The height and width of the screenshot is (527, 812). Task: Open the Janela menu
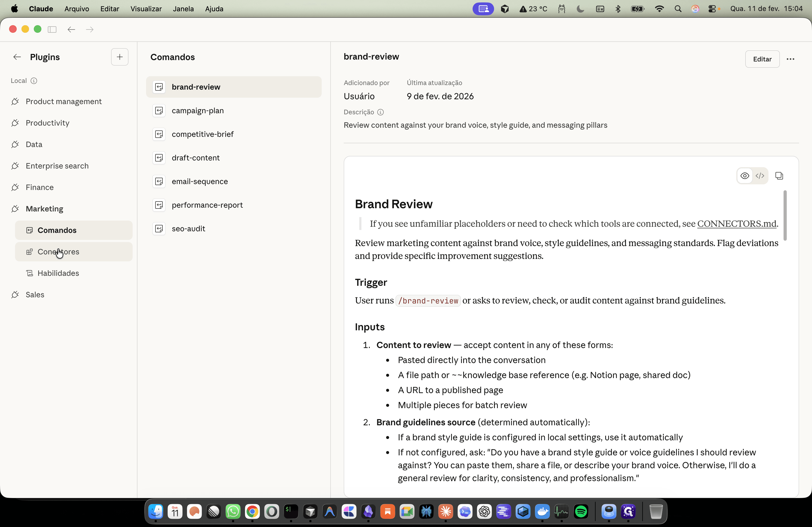click(183, 9)
